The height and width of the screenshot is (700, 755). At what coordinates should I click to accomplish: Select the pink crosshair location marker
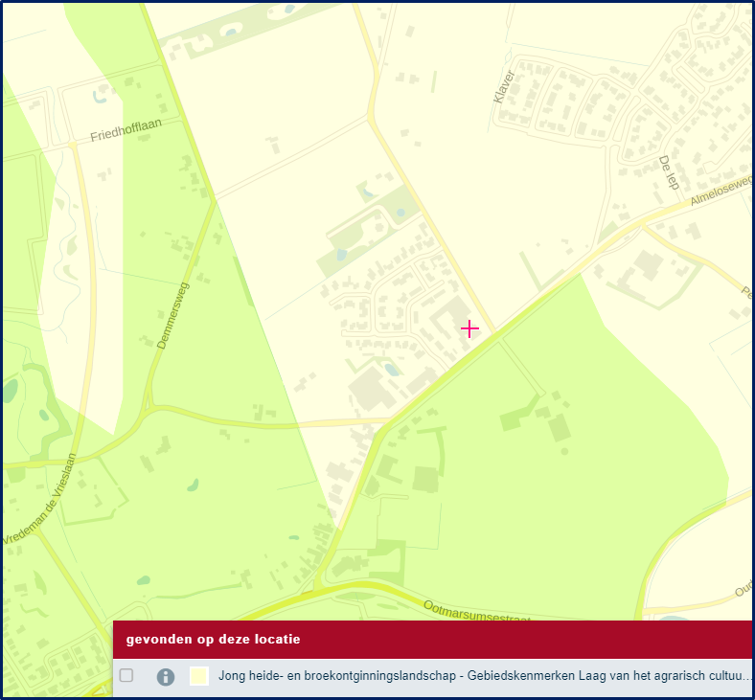pyautogui.click(x=469, y=329)
